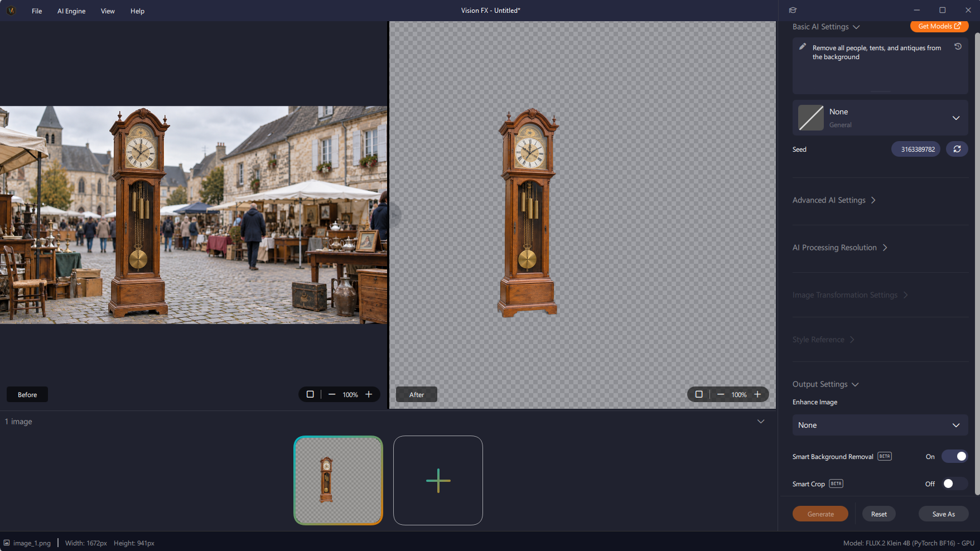This screenshot has height=551, width=980.
Task: Zoom in on the After pane
Action: 757,394
